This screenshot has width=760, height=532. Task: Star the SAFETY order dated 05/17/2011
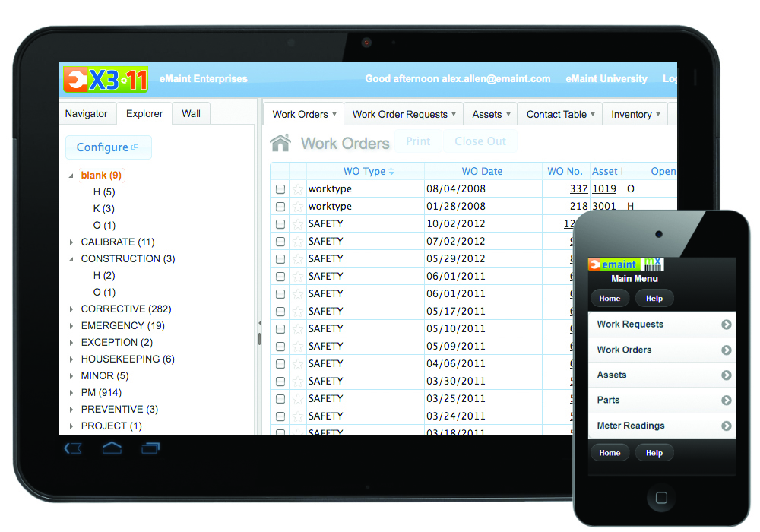pos(298,311)
